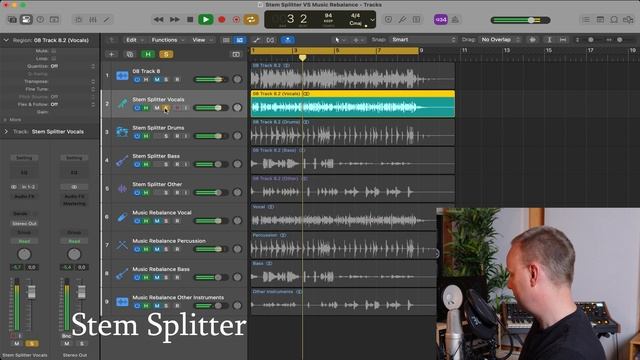The image size is (640, 360).
Task: Open the Edit menu in tracks area
Action: pyautogui.click(x=134, y=40)
